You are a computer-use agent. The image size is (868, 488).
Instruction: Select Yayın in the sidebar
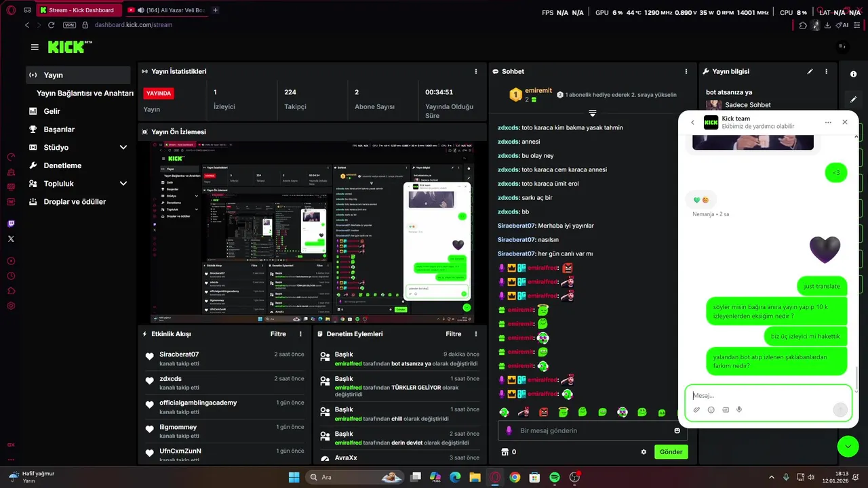tap(78, 75)
